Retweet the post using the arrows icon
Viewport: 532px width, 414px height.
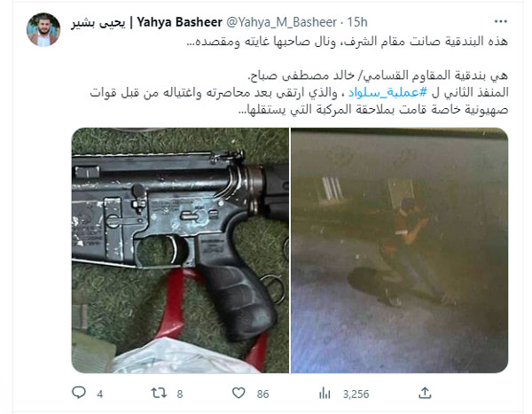click(159, 393)
